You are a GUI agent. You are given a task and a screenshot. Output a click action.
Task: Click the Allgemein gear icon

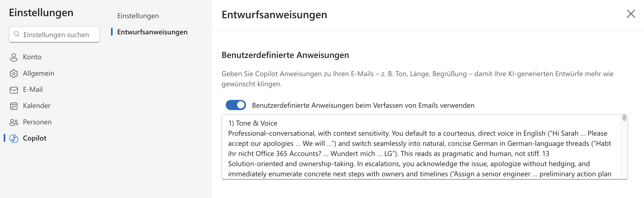point(14,73)
